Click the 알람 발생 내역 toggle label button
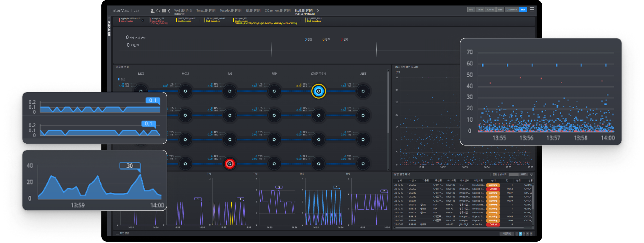 pyautogui.click(x=499, y=175)
